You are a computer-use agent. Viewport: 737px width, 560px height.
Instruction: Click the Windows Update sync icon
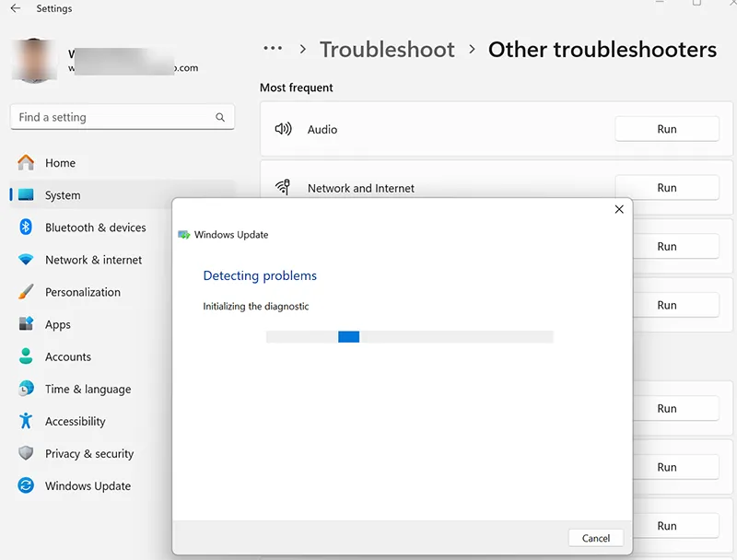pos(26,485)
